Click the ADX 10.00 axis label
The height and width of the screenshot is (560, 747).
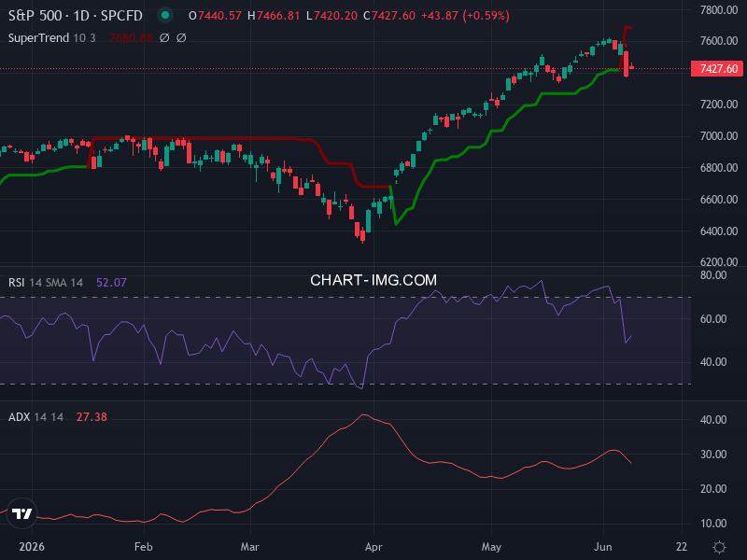pyautogui.click(x=713, y=524)
